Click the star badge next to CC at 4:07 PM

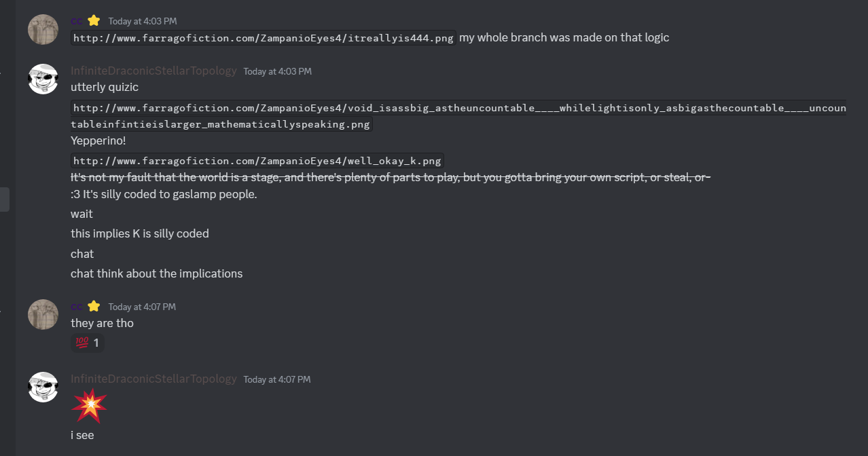[94, 306]
